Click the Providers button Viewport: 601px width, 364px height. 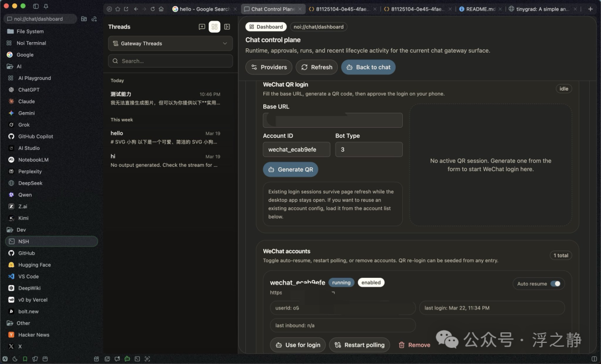tap(269, 67)
